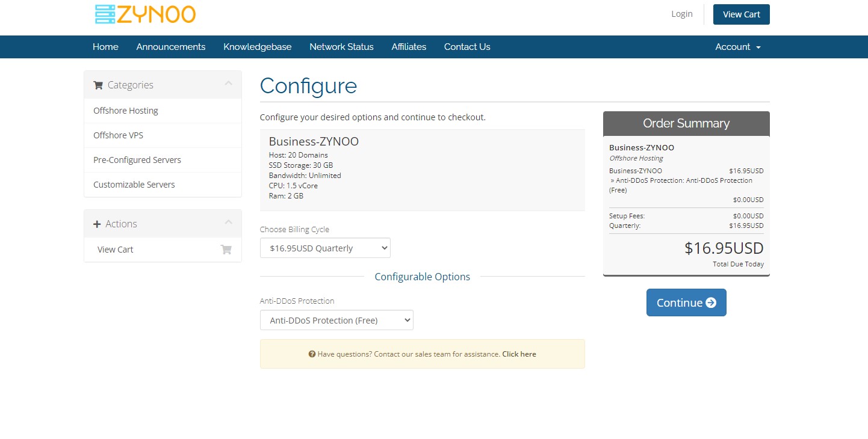868x439 pixels.
Task: Click the View Cart button in header
Action: (741, 14)
